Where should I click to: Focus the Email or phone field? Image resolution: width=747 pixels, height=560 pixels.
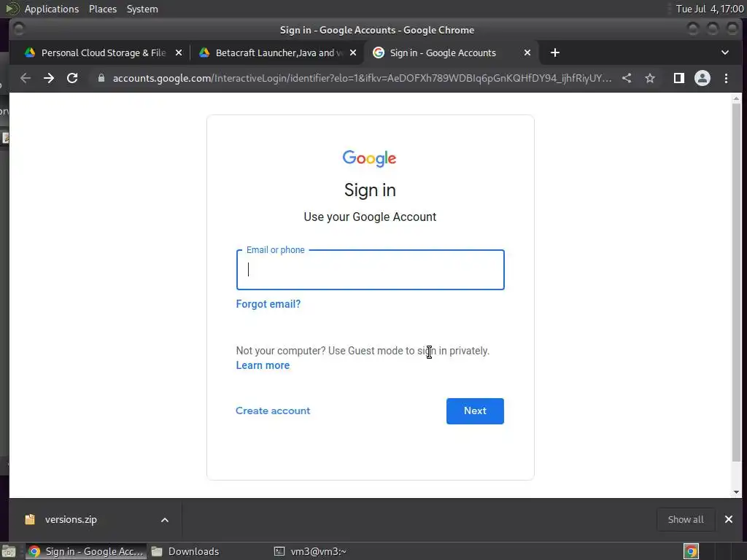click(x=370, y=270)
